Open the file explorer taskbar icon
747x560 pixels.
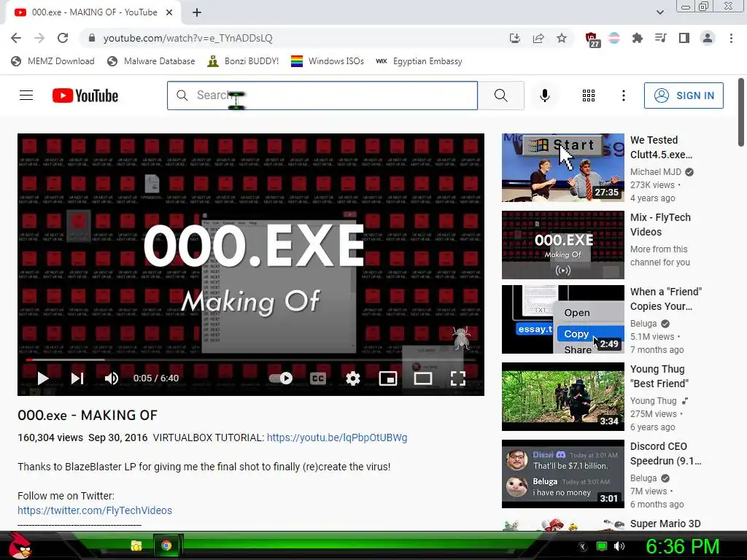136,545
